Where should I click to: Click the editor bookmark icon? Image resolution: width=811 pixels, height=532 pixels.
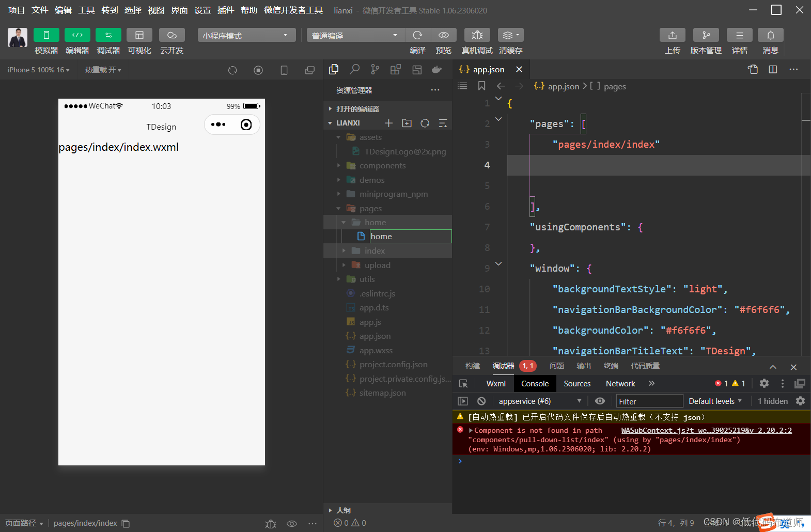click(x=481, y=86)
